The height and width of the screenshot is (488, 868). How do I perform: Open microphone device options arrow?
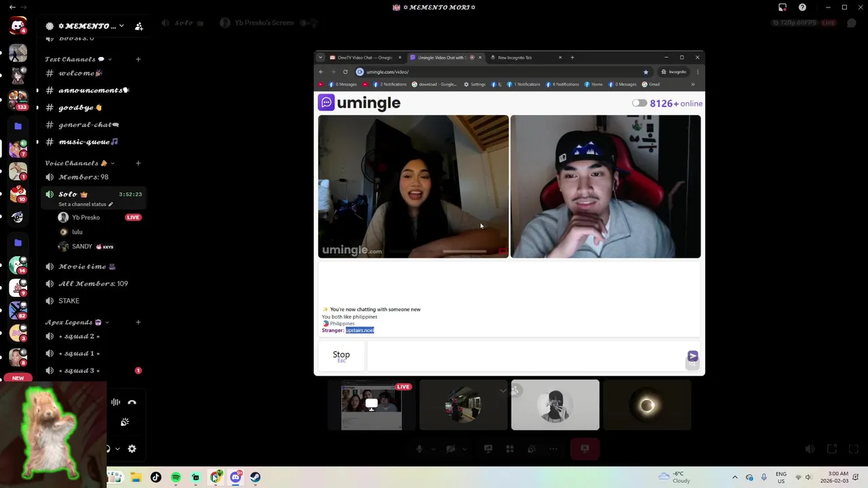[x=432, y=449]
